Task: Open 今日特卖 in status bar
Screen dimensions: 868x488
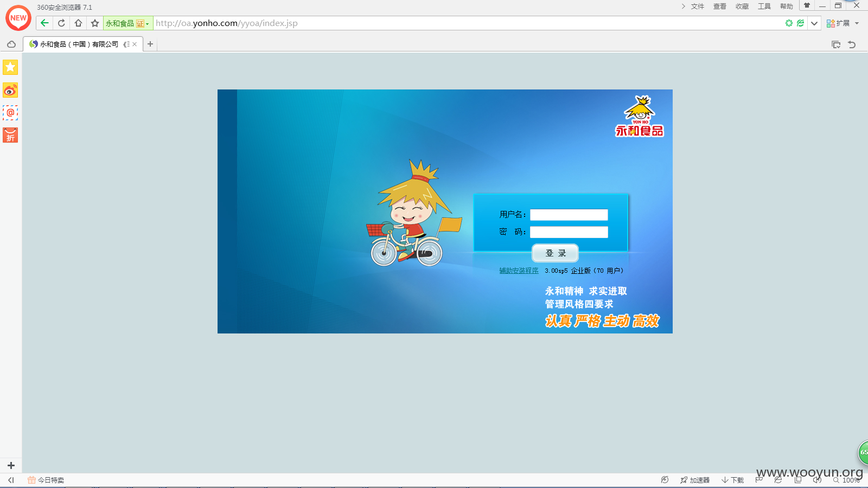Action: (x=46, y=480)
